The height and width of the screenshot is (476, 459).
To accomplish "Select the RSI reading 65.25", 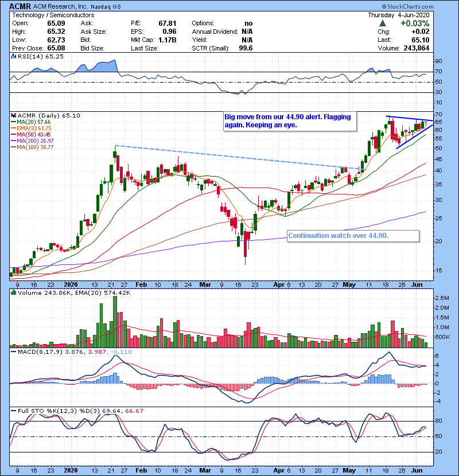I will click(x=53, y=56).
